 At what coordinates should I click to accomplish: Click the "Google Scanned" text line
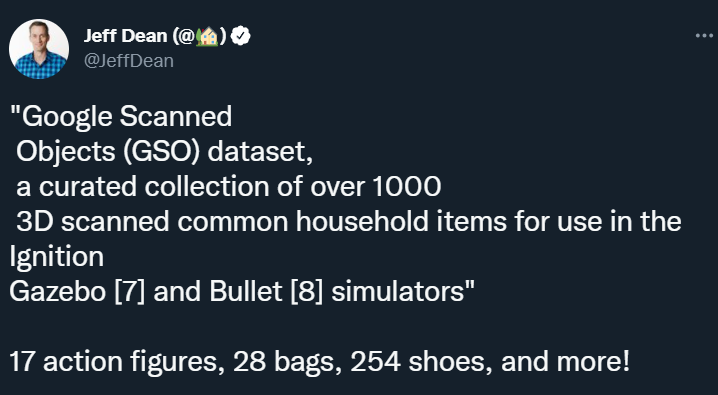pyautogui.click(x=122, y=117)
